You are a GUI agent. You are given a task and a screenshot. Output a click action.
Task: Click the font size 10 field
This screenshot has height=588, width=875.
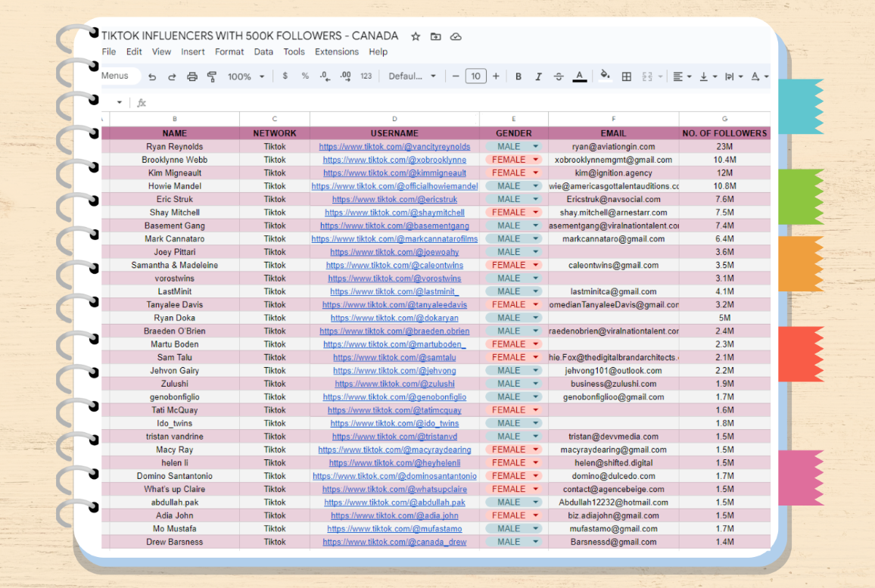click(475, 76)
